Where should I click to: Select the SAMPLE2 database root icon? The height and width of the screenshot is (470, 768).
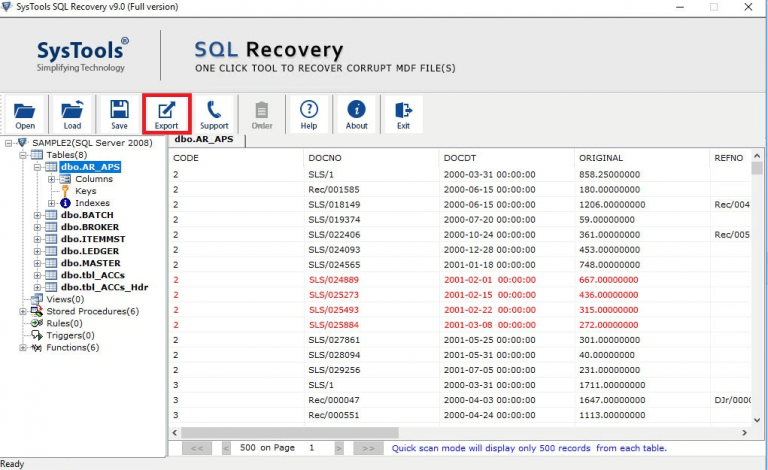point(22,142)
